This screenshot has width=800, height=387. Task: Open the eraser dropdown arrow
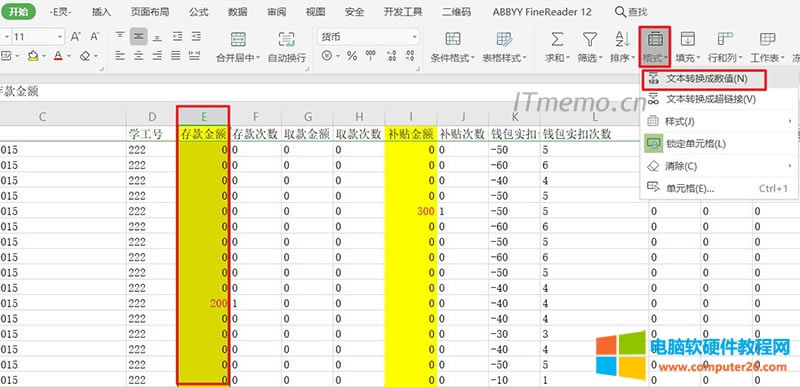95,56
